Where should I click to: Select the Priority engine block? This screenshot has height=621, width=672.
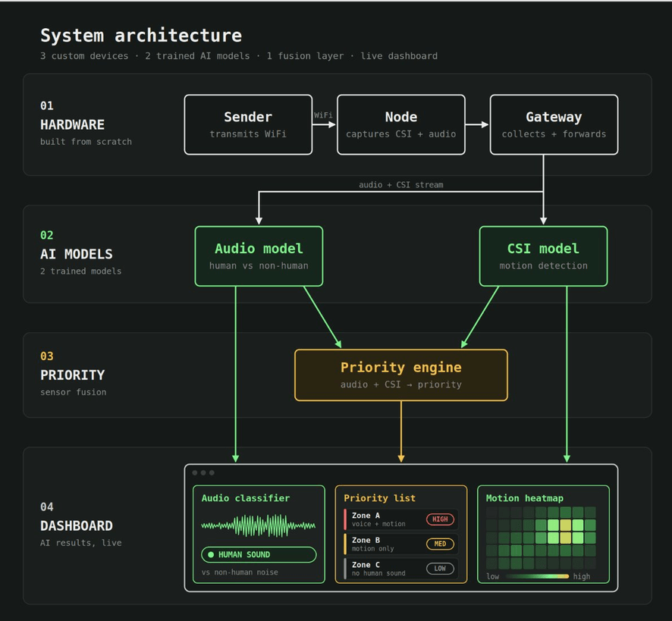click(401, 375)
